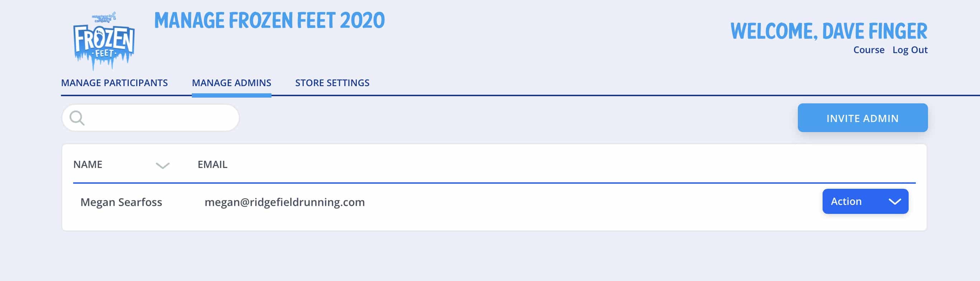Expand the white chevron on Action button

894,201
